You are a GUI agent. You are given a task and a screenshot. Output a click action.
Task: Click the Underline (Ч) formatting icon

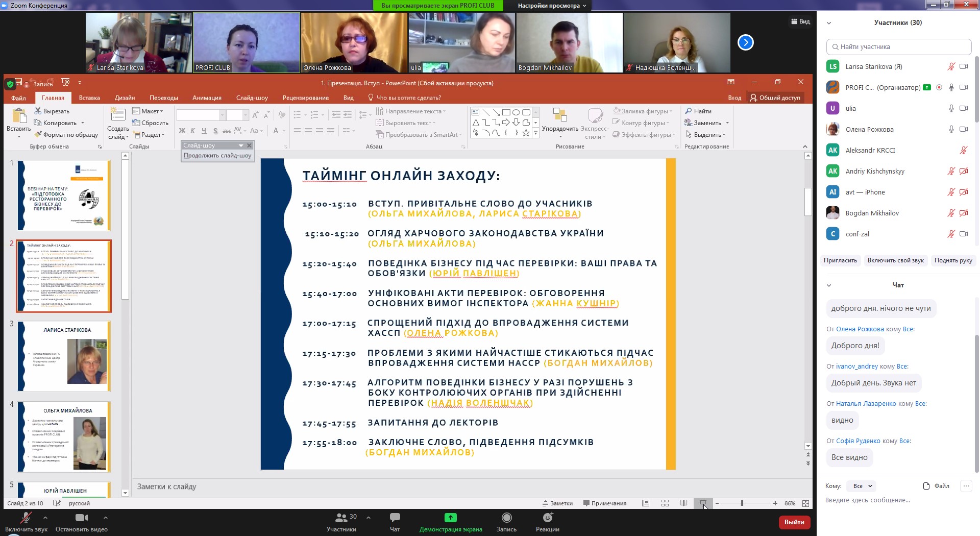pyautogui.click(x=204, y=131)
